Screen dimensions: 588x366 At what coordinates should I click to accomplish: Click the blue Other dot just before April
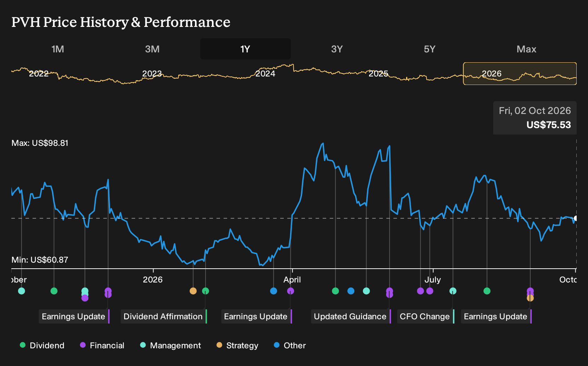point(273,291)
